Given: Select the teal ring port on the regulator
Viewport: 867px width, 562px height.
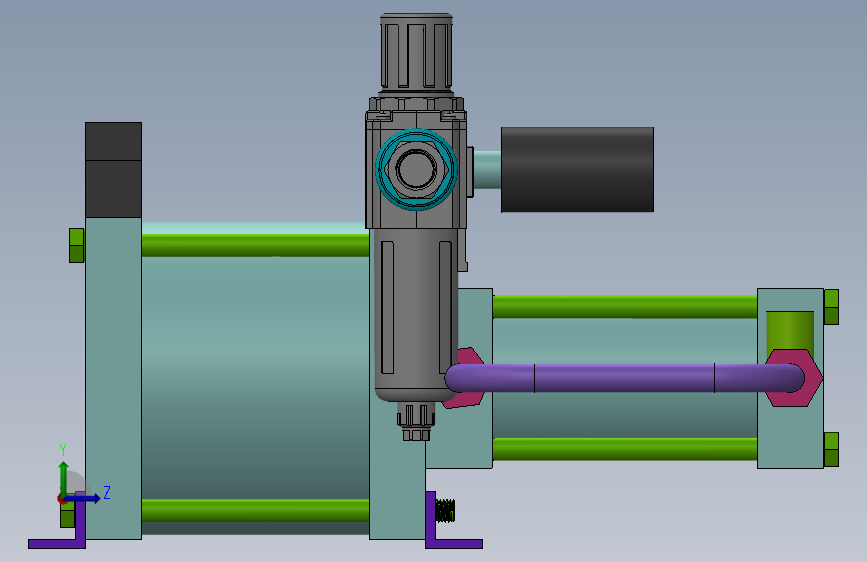Looking at the screenshot, I should pyautogui.click(x=416, y=169).
